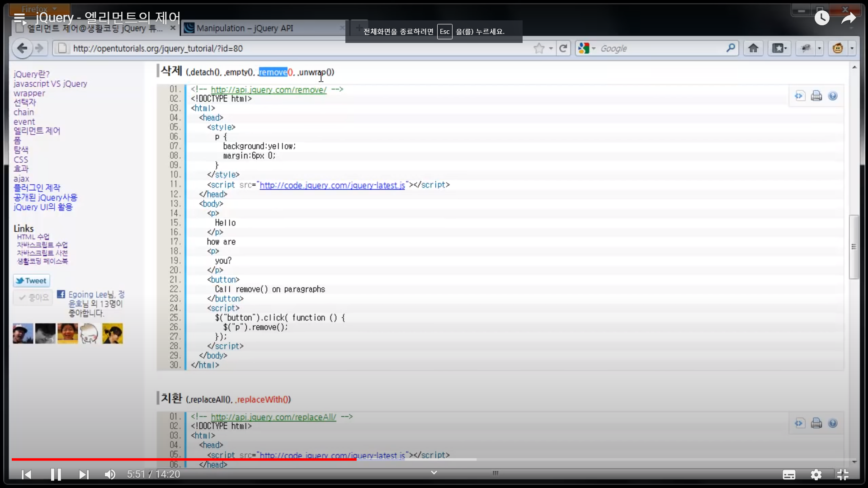Click the api.jquery.com/remove/ link
868x488 pixels.
269,89
